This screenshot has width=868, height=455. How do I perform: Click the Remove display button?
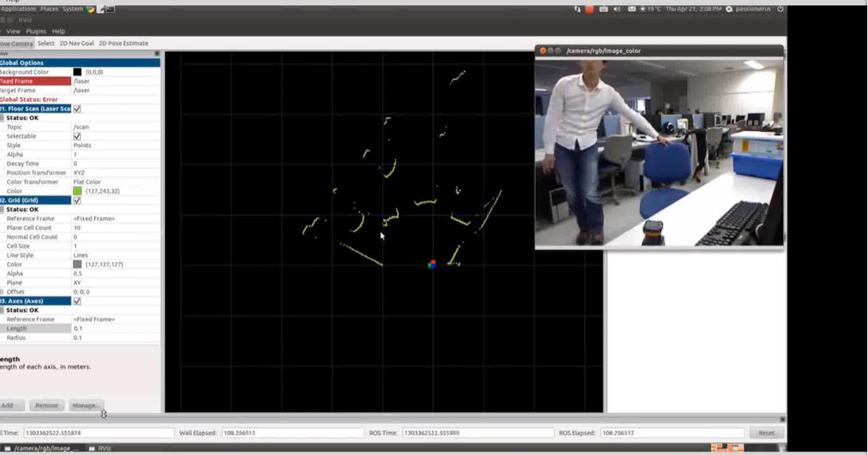click(x=46, y=405)
